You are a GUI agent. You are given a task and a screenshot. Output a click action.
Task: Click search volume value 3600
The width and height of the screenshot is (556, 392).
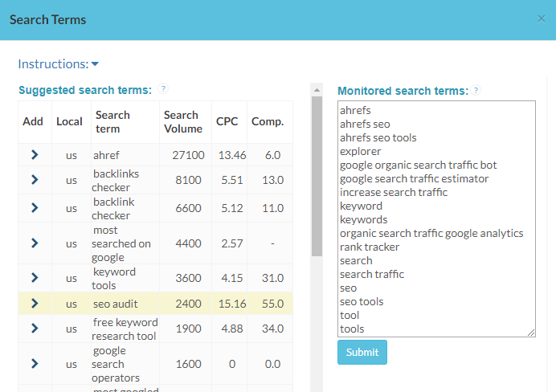pyautogui.click(x=188, y=278)
